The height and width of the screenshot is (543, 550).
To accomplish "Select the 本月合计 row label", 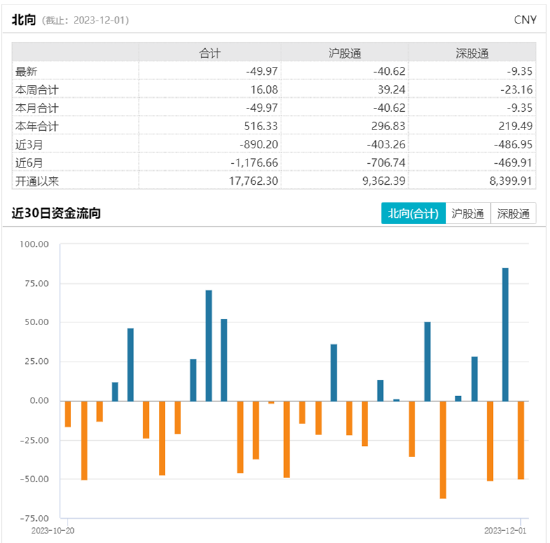I will point(36,108).
